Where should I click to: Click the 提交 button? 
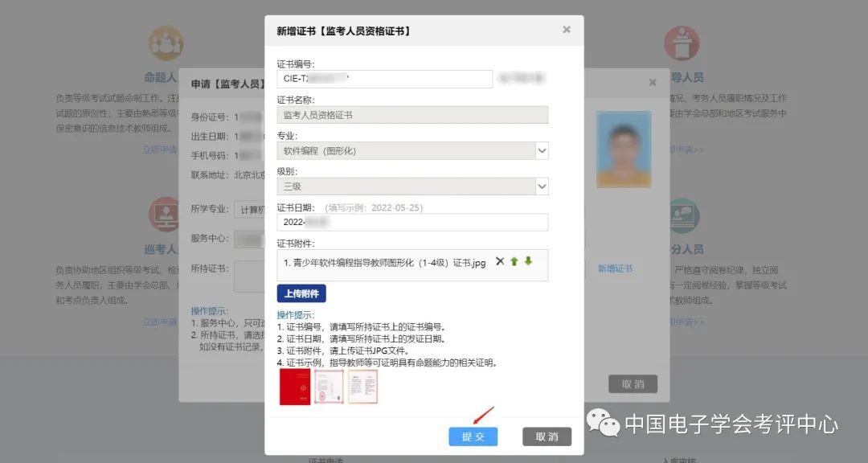click(473, 436)
